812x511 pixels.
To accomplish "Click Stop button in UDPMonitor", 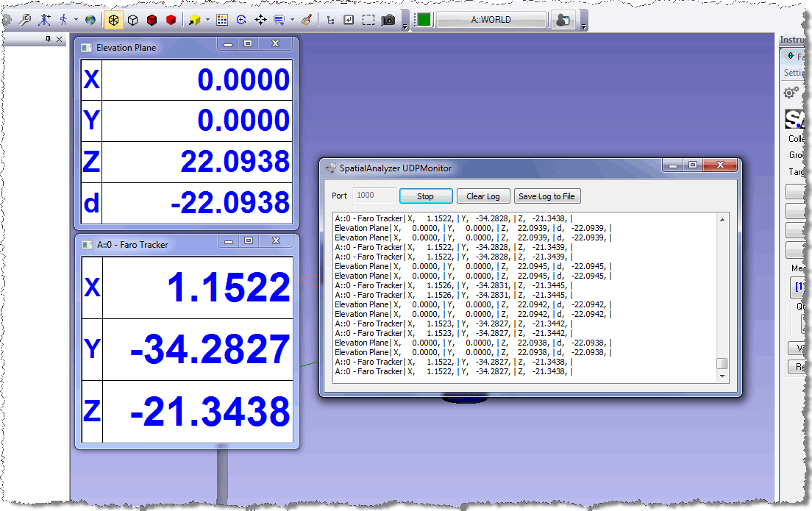I will click(x=426, y=196).
